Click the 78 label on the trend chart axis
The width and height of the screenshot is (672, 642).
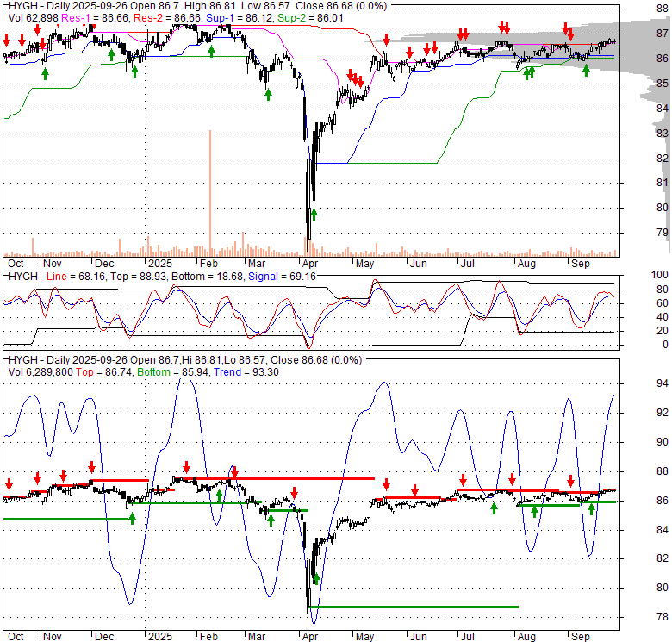(x=663, y=616)
